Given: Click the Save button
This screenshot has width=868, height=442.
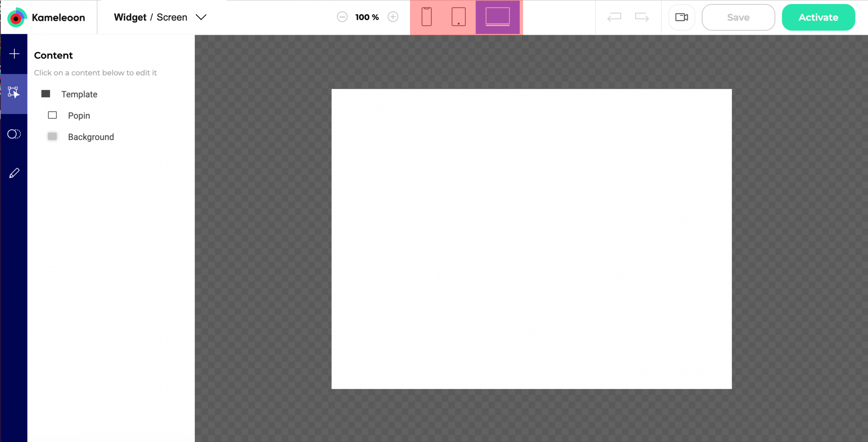Looking at the screenshot, I should pyautogui.click(x=738, y=17).
